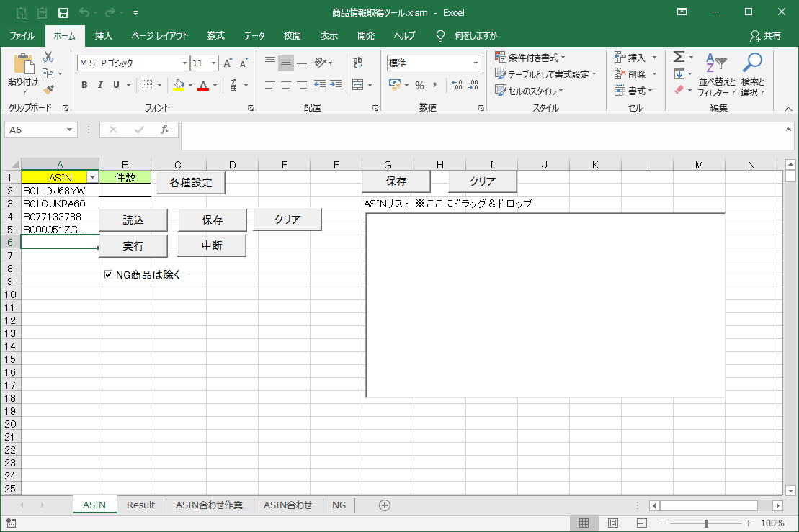
Task: Toggle middle align vertical alignment
Action: (286, 63)
